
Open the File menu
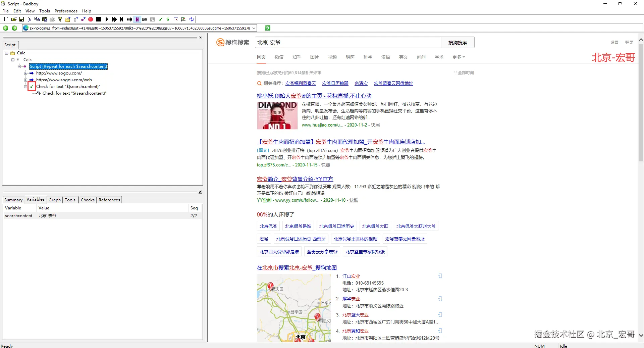[x=6, y=11]
